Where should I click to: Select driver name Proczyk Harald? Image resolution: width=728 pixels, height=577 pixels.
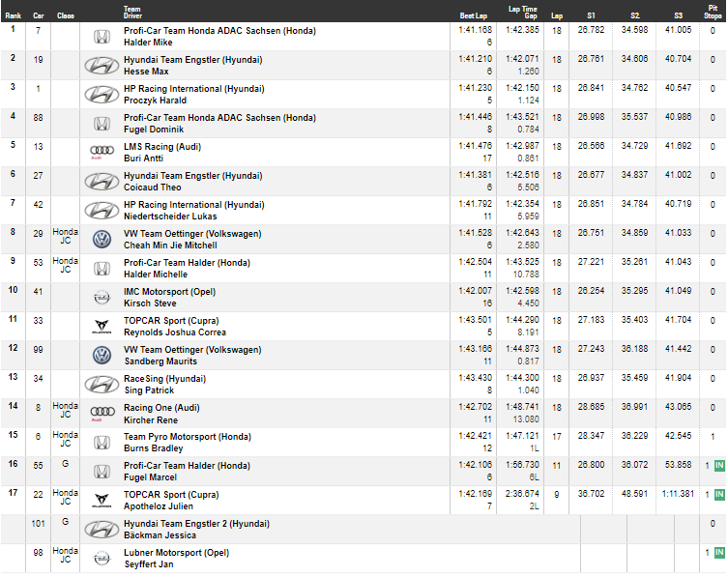click(155, 101)
